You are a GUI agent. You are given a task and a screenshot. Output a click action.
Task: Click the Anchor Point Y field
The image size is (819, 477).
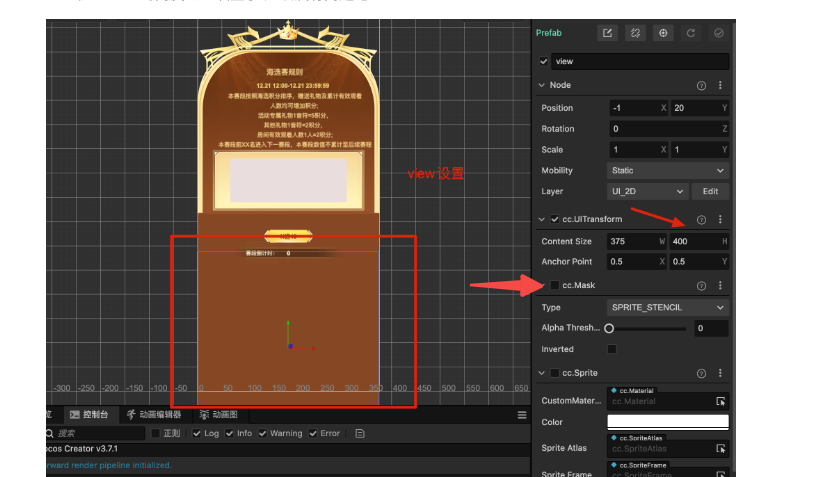(x=699, y=262)
